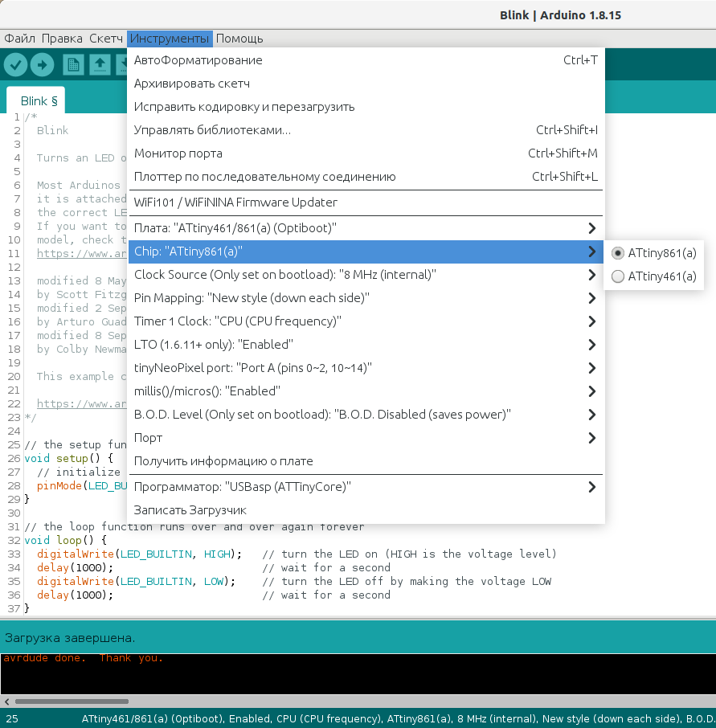The image size is (716, 728).
Task: Click the Upload (arrow) toolbar icon
Action: pos(43,64)
